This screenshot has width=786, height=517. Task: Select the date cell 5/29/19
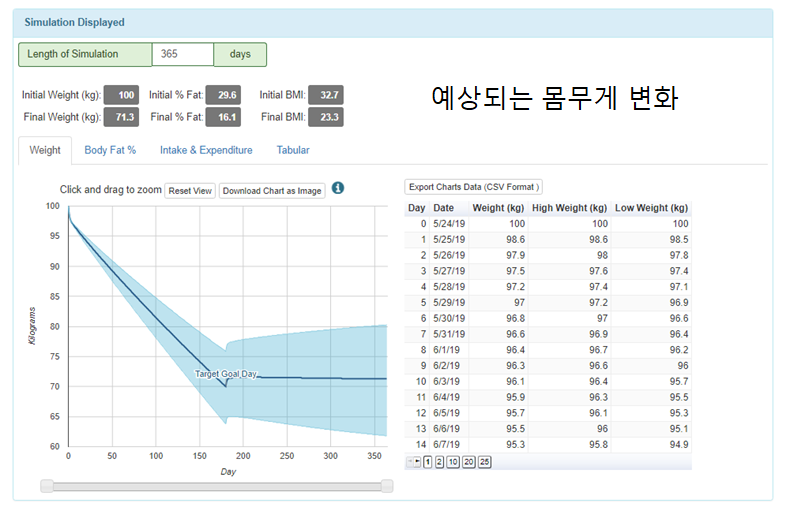click(x=449, y=302)
